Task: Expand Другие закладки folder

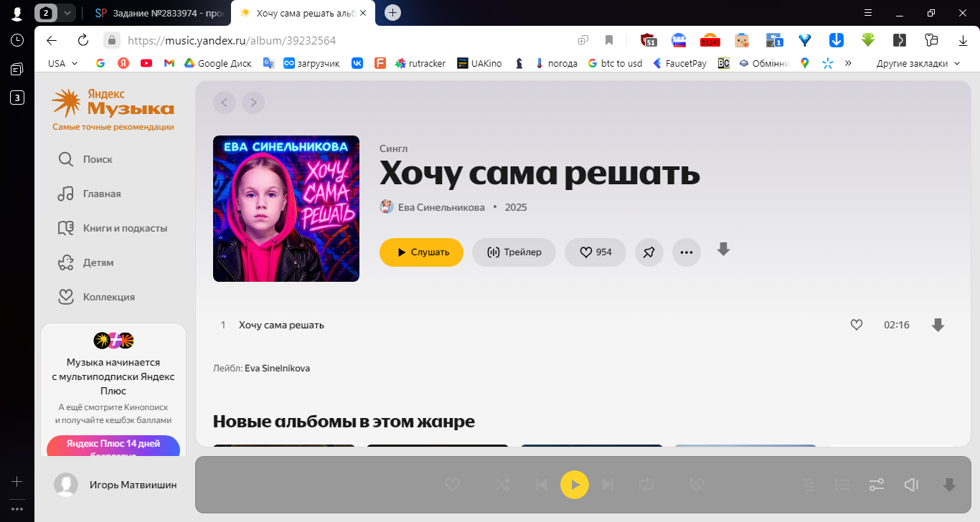Action: point(918,63)
